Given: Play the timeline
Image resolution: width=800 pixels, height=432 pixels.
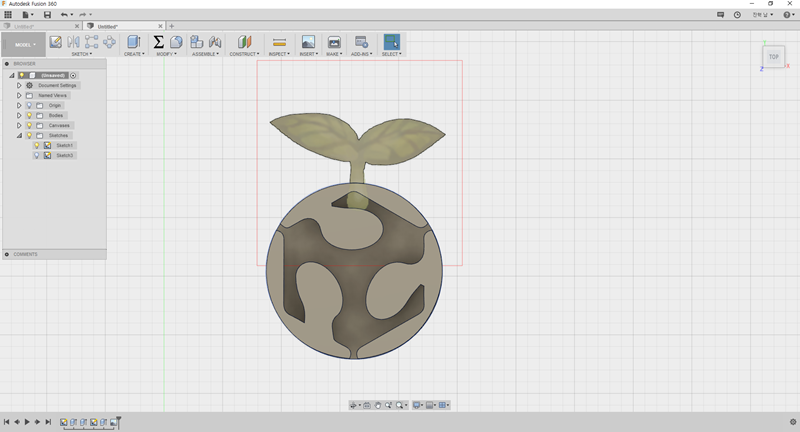Looking at the screenshot, I should click(27, 422).
